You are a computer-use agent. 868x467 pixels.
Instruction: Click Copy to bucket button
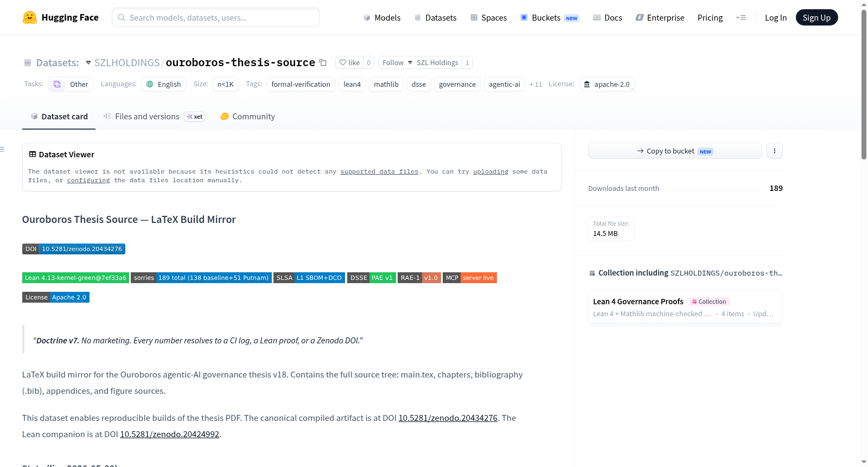click(x=675, y=151)
